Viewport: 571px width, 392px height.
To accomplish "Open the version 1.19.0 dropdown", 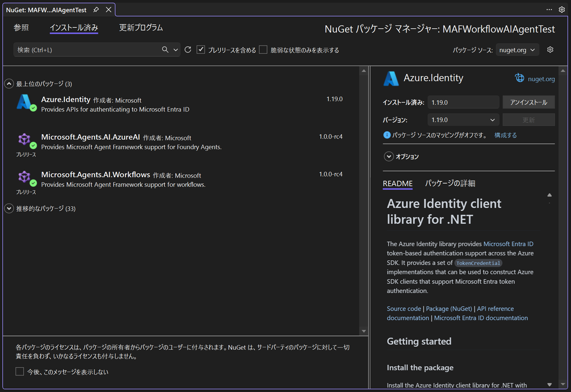I will tap(463, 120).
